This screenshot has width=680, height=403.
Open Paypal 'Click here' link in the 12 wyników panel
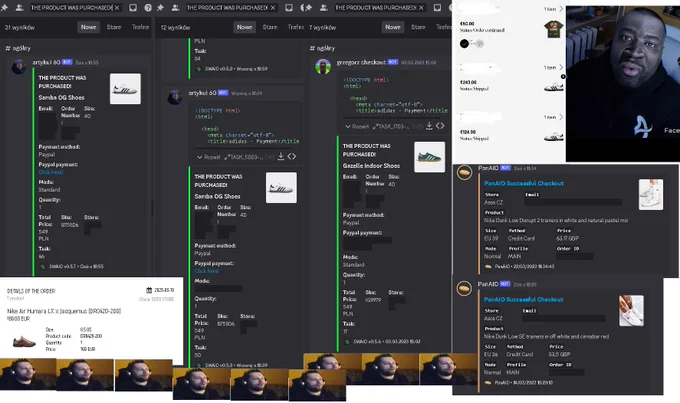point(207,271)
